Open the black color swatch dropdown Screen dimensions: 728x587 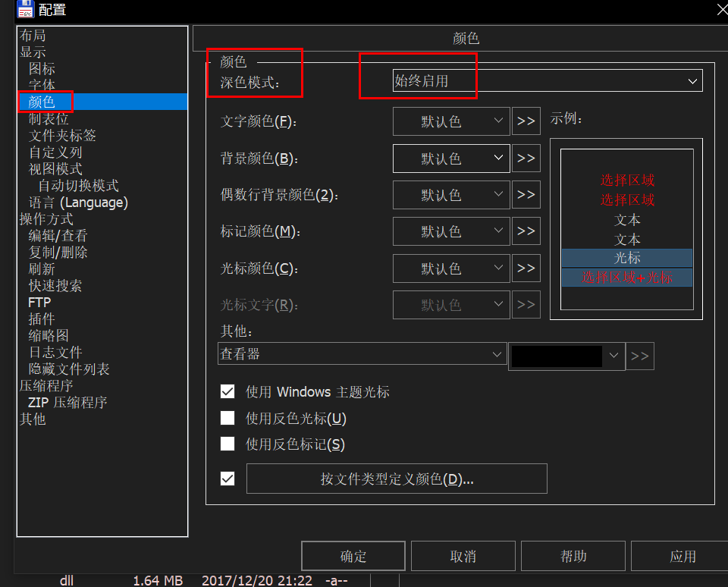coord(566,356)
